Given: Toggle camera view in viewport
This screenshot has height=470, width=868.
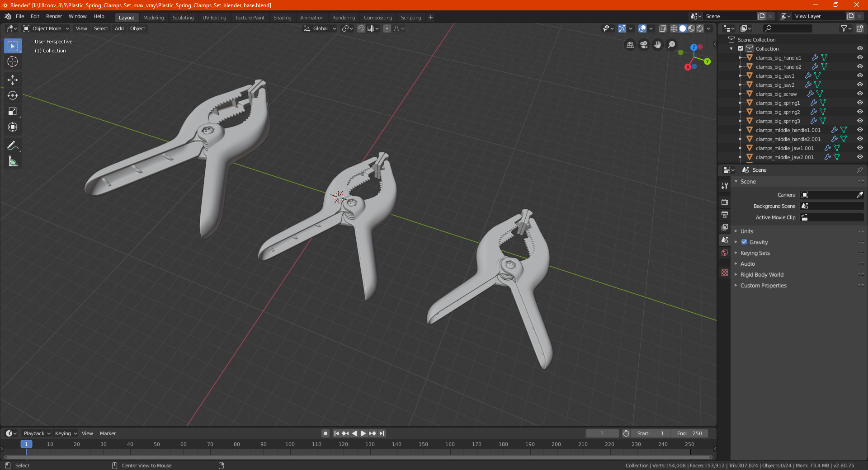Looking at the screenshot, I should tap(644, 45).
